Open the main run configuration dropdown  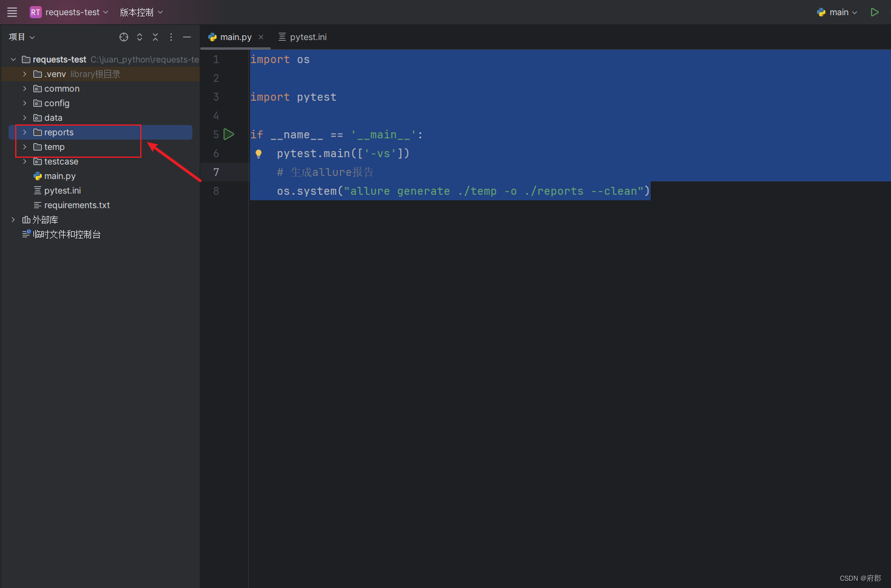838,12
